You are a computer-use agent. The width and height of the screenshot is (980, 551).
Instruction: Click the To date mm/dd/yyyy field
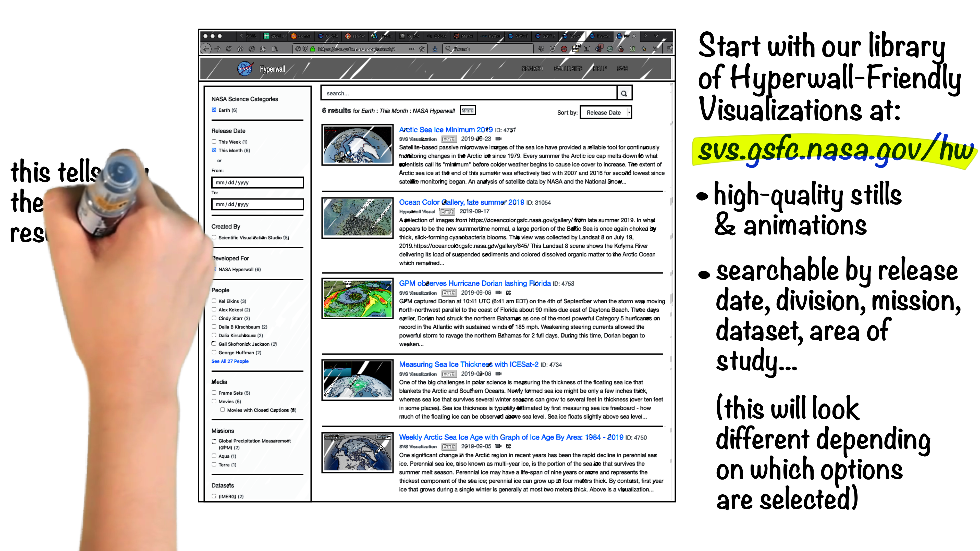pyautogui.click(x=258, y=204)
